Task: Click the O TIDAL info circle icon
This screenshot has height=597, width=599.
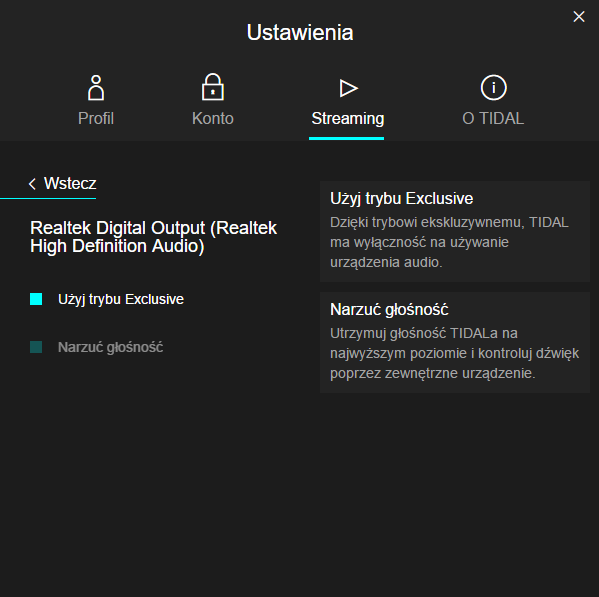Action: [x=493, y=87]
